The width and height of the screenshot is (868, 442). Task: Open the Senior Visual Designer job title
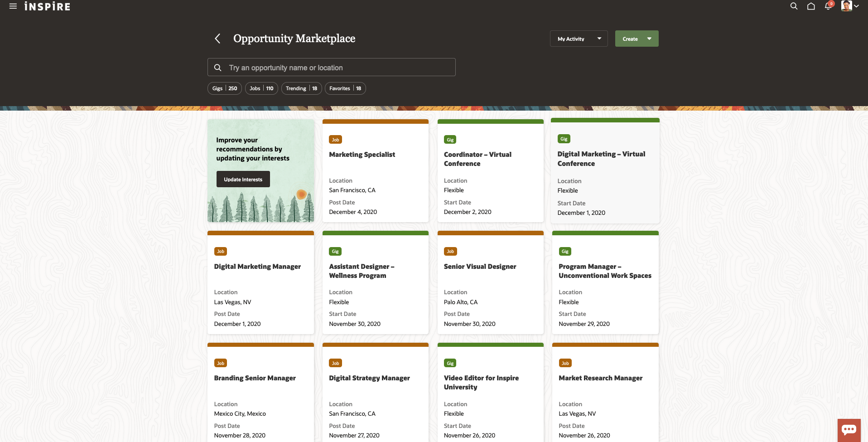pyautogui.click(x=480, y=267)
